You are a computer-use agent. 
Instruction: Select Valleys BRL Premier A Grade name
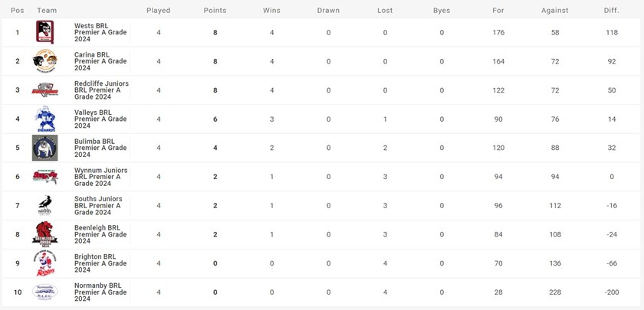click(x=100, y=119)
